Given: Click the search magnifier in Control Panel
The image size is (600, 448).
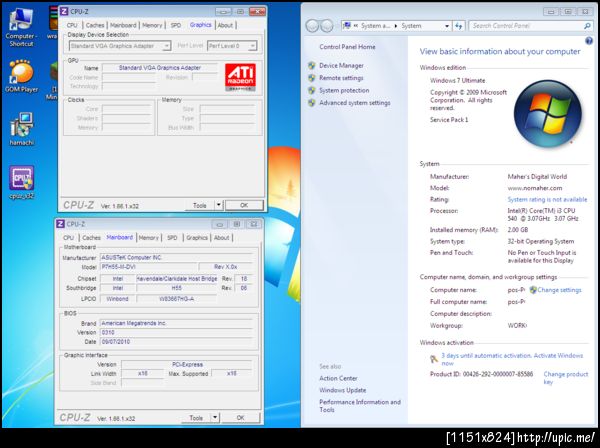Looking at the screenshot, I should (x=587, y=26).
